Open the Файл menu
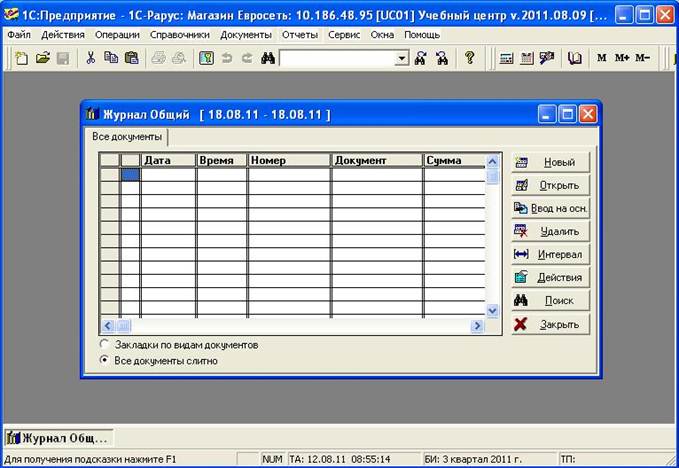The width and height of the screenshot is (679, 468). click(x=19, y=35)
